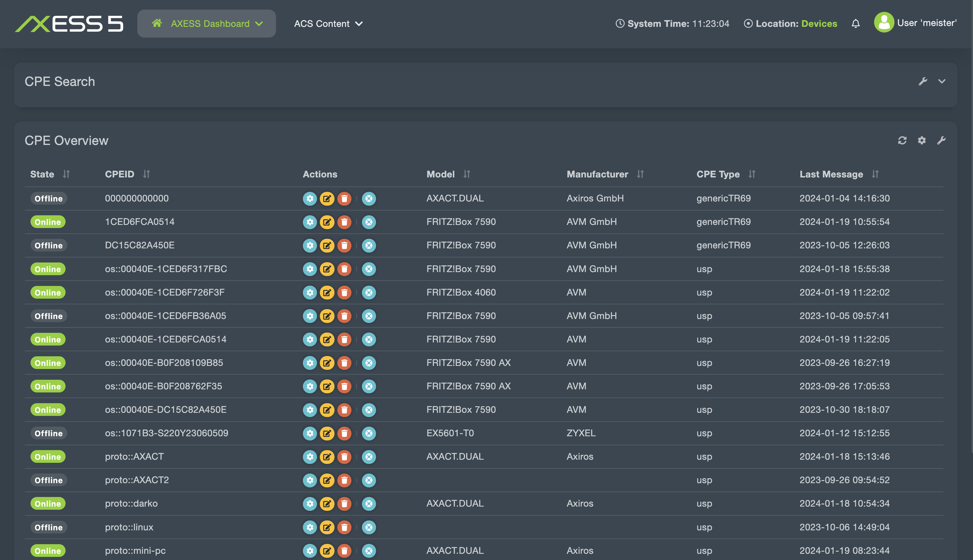Click CPE Search panel title
This screenshot has width=973, height=560.
[x=60, y=82]
